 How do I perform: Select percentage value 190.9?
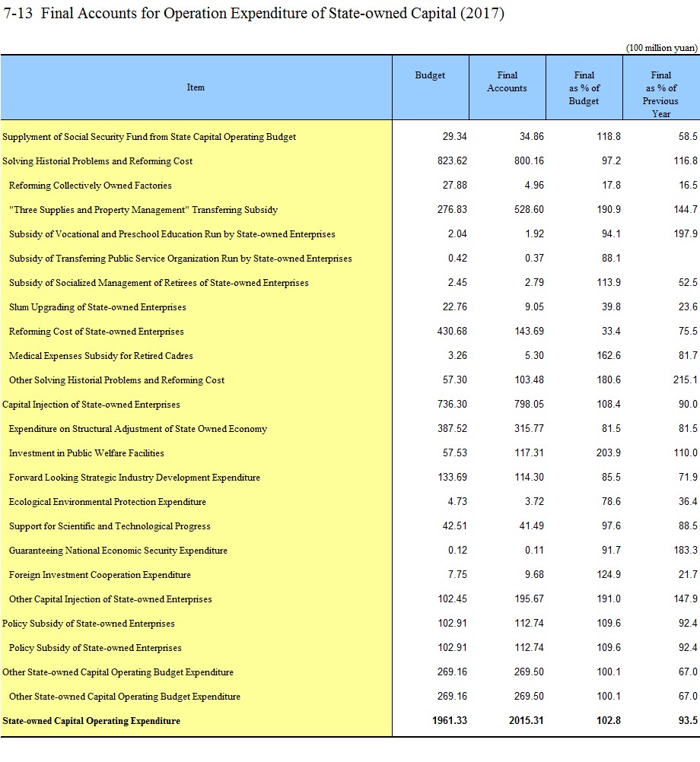[609, 209]
